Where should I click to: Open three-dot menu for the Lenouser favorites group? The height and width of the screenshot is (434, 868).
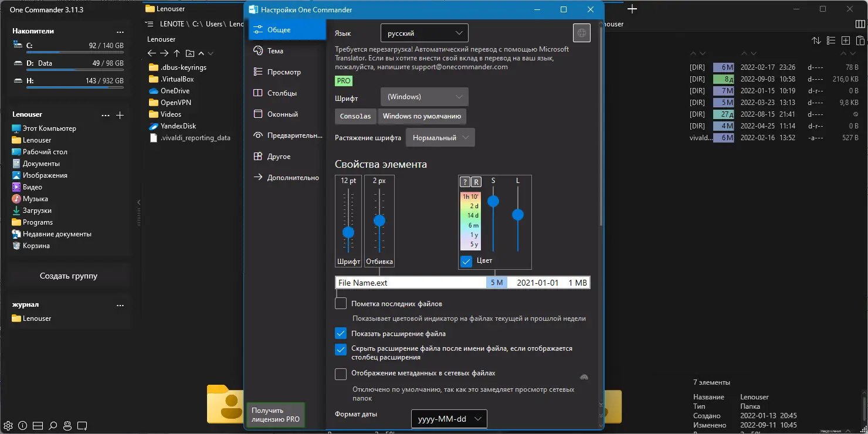coord(106,115)
